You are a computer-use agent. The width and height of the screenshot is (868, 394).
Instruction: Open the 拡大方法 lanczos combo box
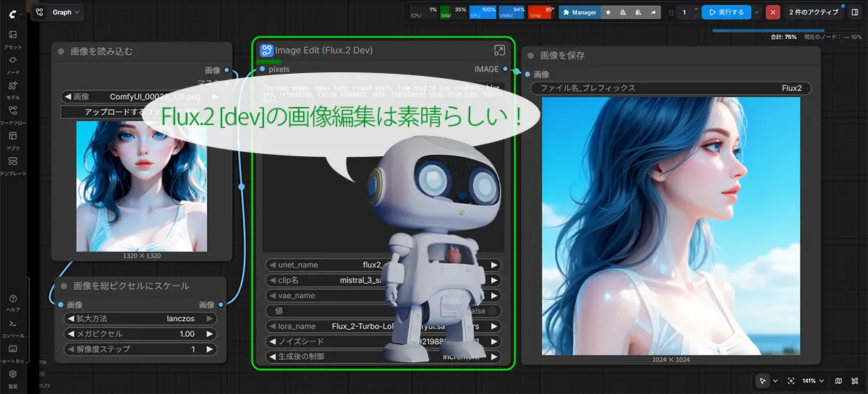(140, 318)
